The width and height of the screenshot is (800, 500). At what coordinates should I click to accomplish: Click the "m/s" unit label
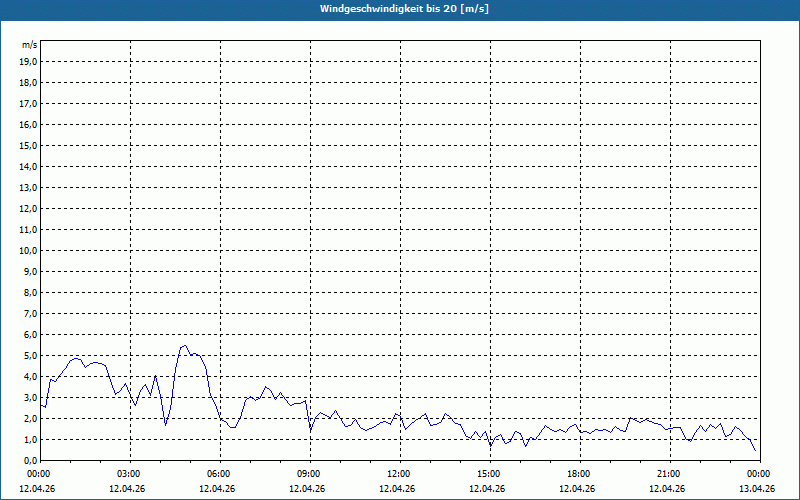pos(29,45)
